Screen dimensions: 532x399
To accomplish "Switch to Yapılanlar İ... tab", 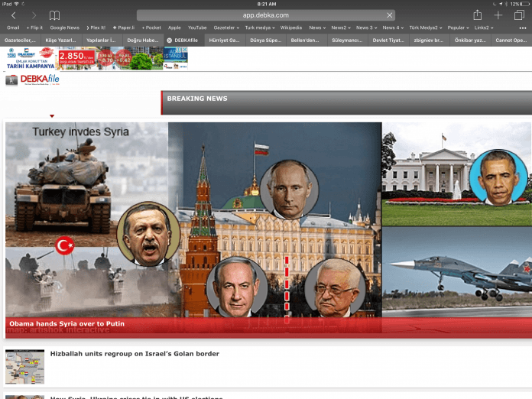I will click(102, 40).
